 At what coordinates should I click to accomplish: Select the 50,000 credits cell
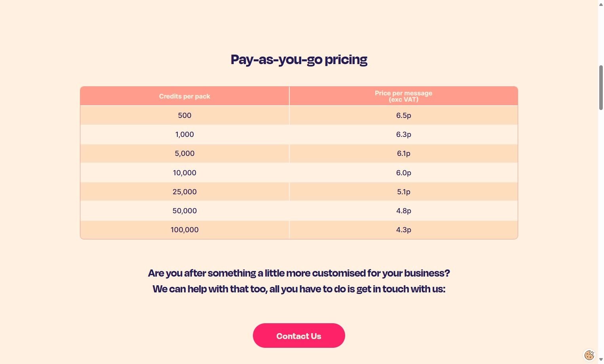click(x=184, y=211)
